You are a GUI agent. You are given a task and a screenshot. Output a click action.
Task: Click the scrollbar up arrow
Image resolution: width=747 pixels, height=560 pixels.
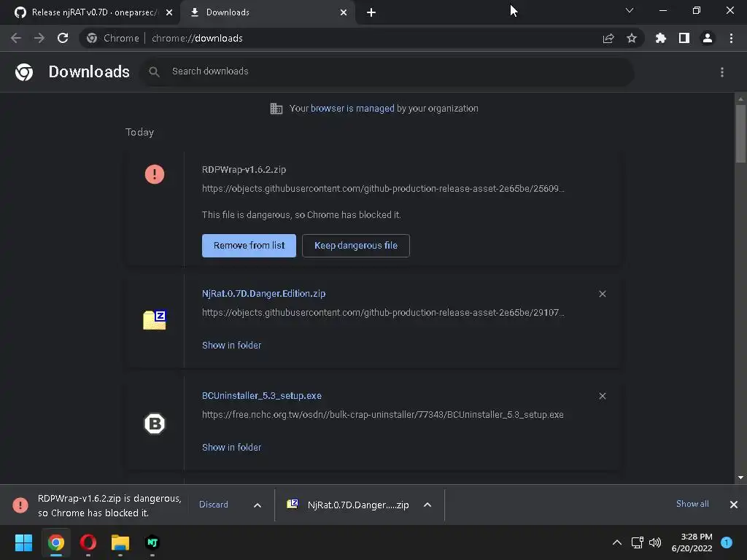(740, 98)
